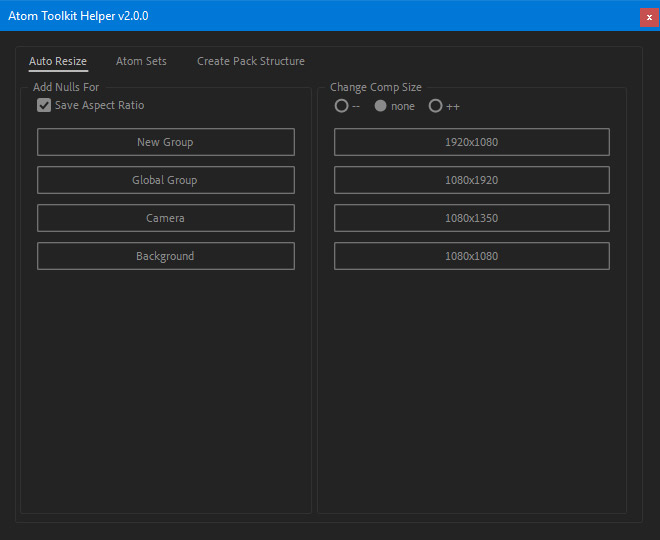
Task: Open the Create Pack Structure tab
Action: pyautogui.click(x=251, y=61)
